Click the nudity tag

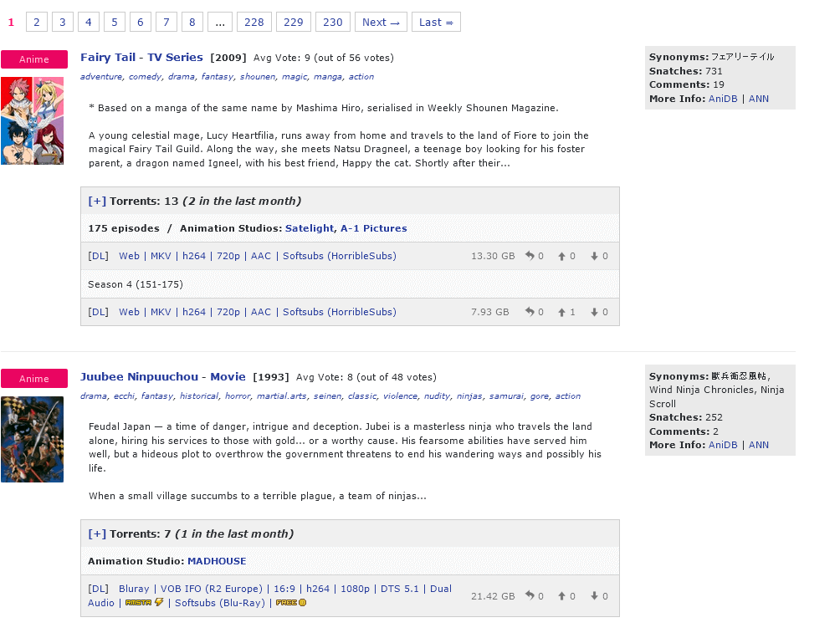[x=437, y=396]
